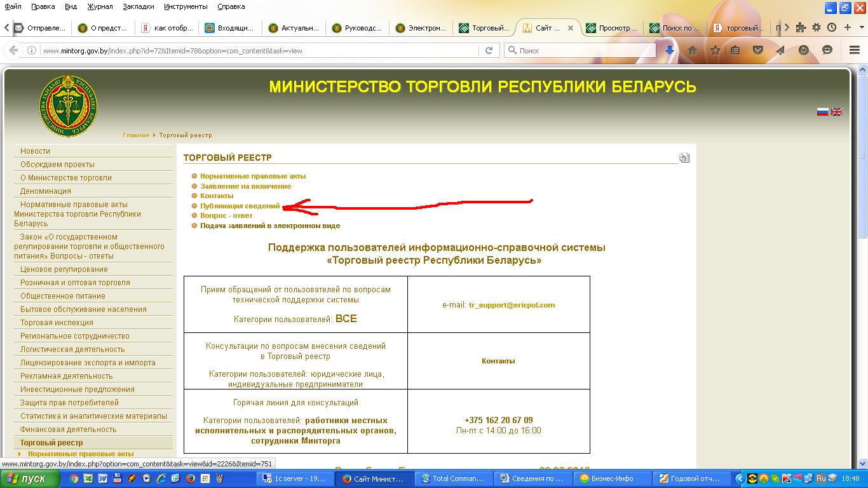The width and height of the screenshot is (868, 488).
Task: Switch to the English flag language
Action: (837, 112)
